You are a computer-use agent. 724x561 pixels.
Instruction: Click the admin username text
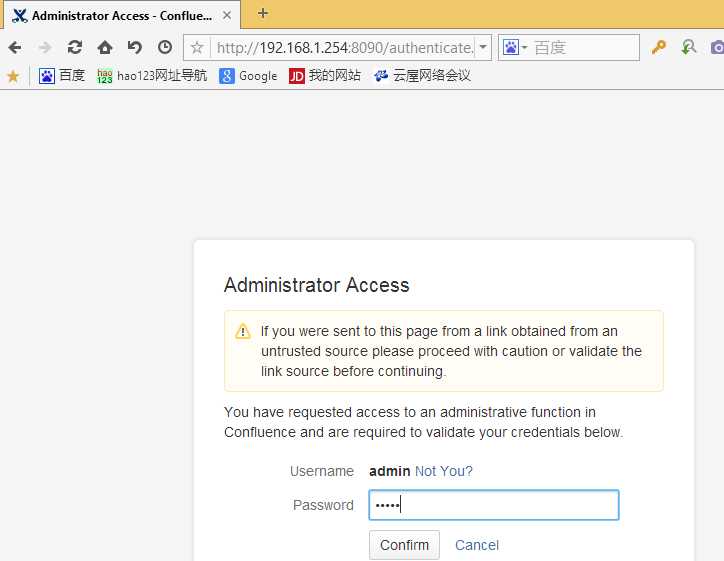390,471
